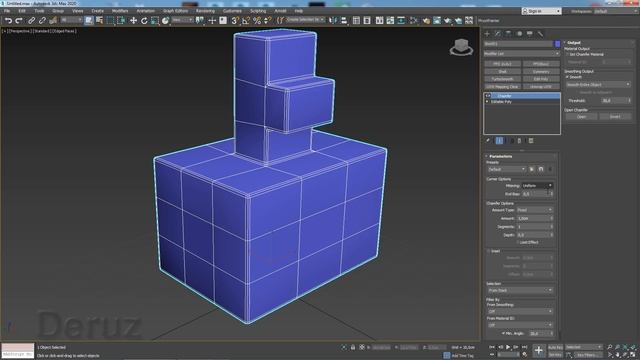Click the ViewCube in viewport
Image resolution: width=640 pixels, height=360 pixels.
[x=461, y=47]
